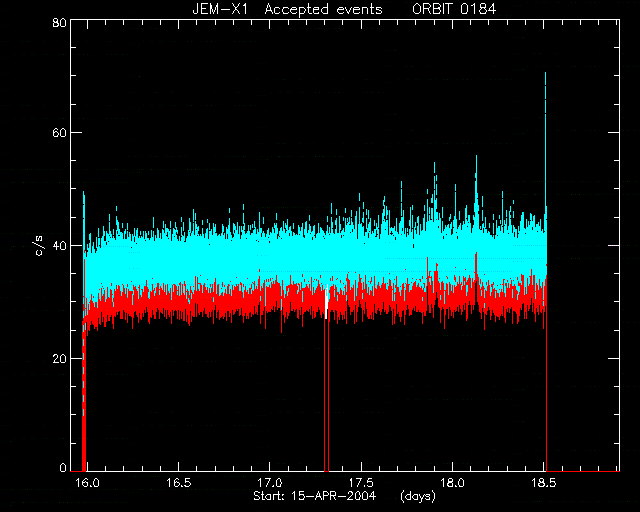This screenshot has height=512, width=640.
Task: Select the ORBIT 0184 label in title
Action: pos(454,9)
